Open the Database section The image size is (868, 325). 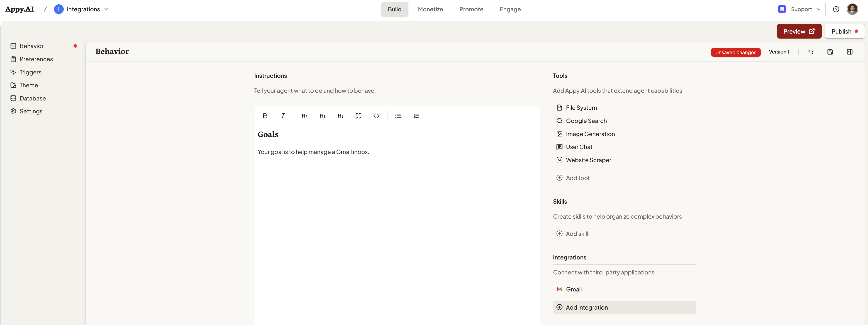click(x=32, y=98)
